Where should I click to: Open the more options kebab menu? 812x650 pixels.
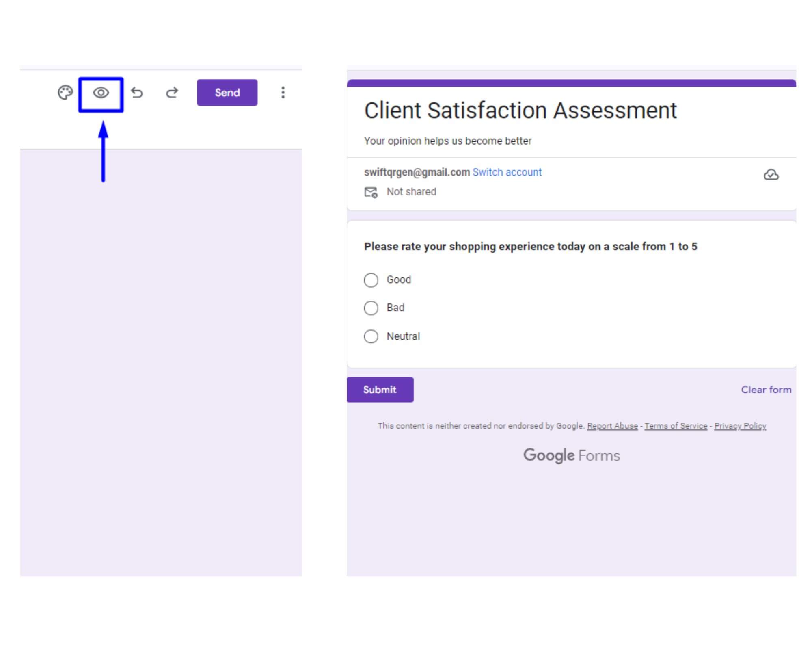(x=283, y=93)
